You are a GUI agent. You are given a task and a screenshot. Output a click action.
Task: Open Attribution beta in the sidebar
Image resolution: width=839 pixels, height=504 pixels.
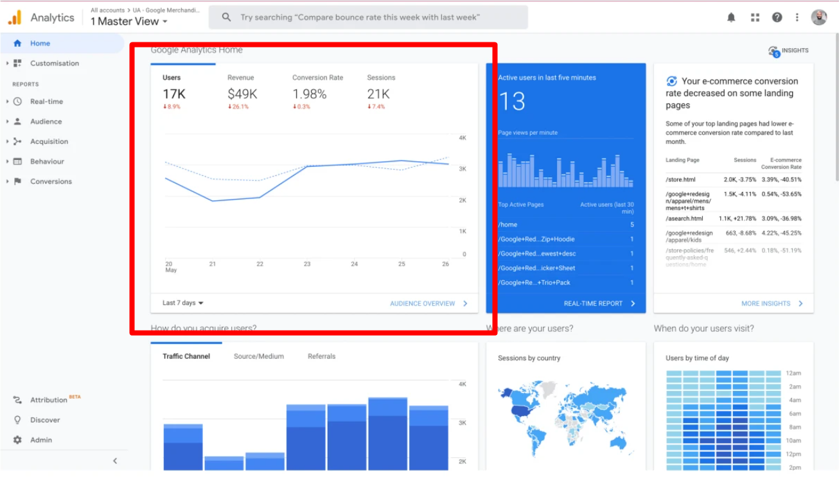(49, 400)
